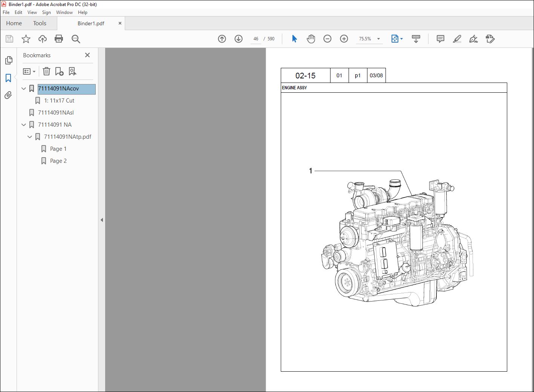Collapse the 71114091NAcov bookmark
Viewport: 534px width, 392px height.
[24, 89]
